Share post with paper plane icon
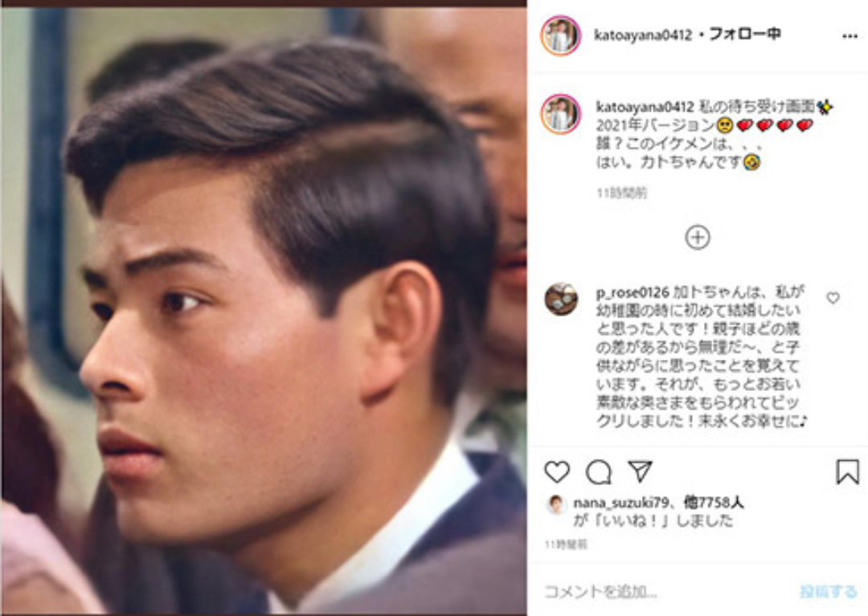 (x=640, y=471)
